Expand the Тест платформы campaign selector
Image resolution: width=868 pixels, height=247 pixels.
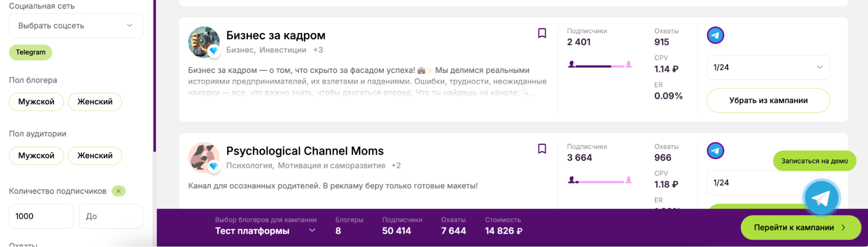coord(265,231)
